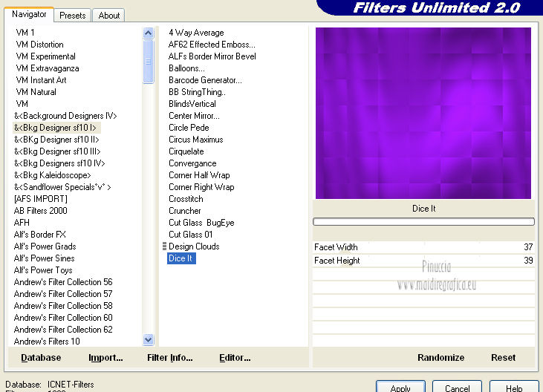
Task: Choose Convergance filter
Action: 192,163
